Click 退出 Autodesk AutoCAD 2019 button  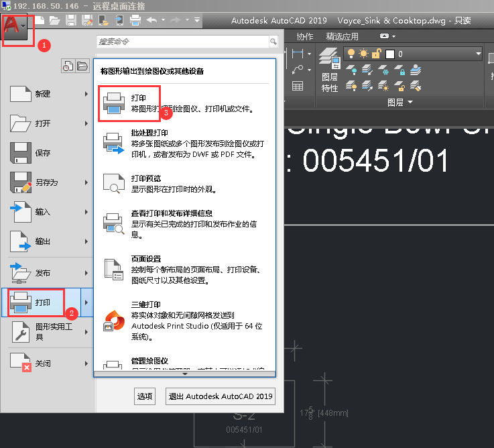click(x=221, y=396)
